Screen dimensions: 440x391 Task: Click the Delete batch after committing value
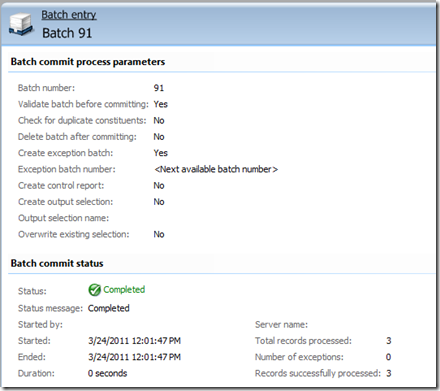(159, 137)
